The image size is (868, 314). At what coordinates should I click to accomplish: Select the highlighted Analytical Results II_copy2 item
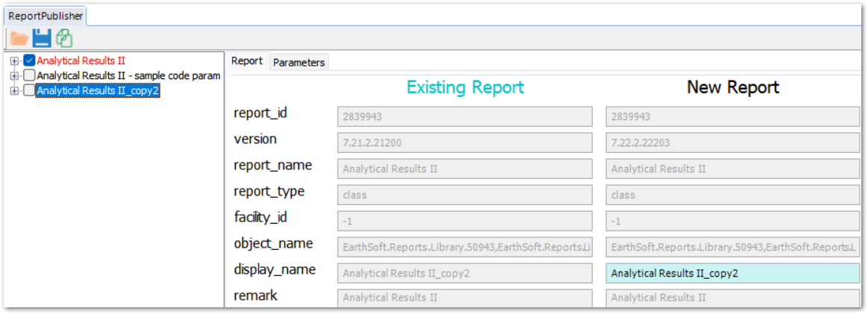98,90
